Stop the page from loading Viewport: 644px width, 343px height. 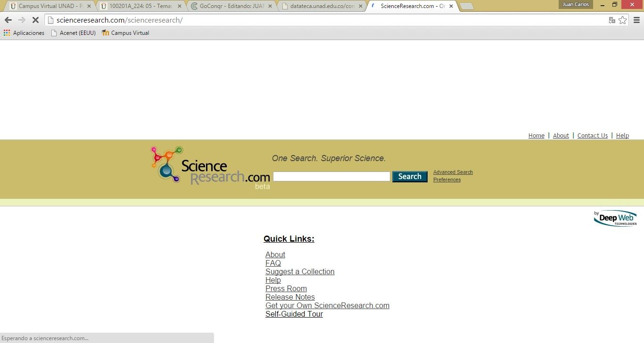click(35, 20)
